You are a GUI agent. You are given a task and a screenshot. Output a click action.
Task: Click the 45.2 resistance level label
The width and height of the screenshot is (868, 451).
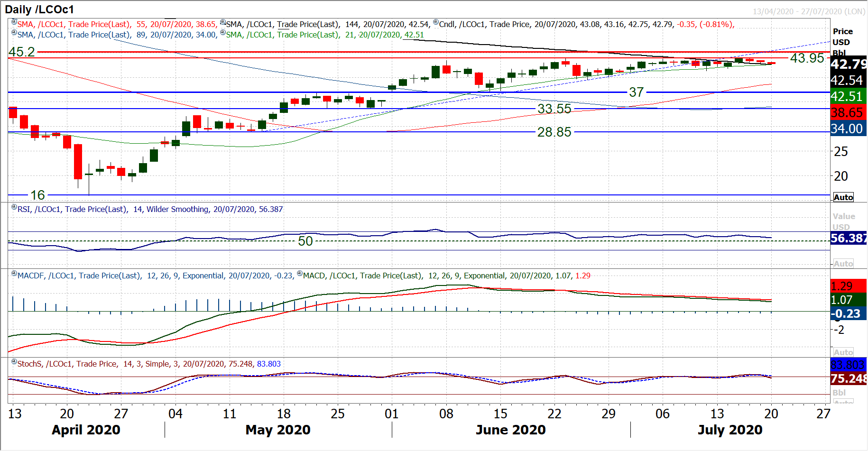click(x=22, y=52)
